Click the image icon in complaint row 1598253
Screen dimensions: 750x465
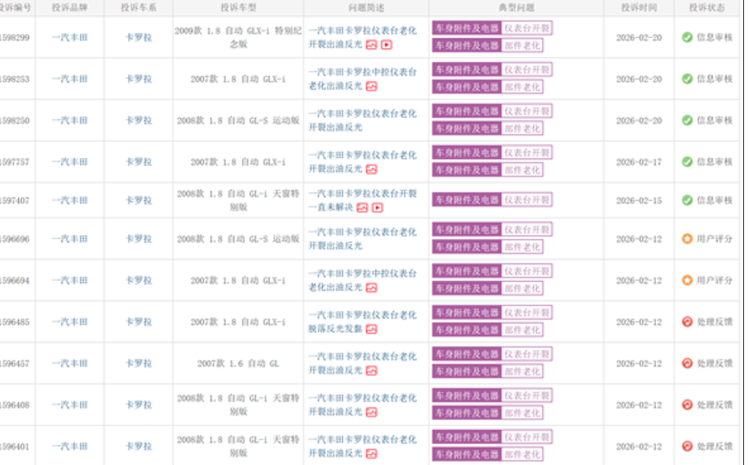click(371, 87)
